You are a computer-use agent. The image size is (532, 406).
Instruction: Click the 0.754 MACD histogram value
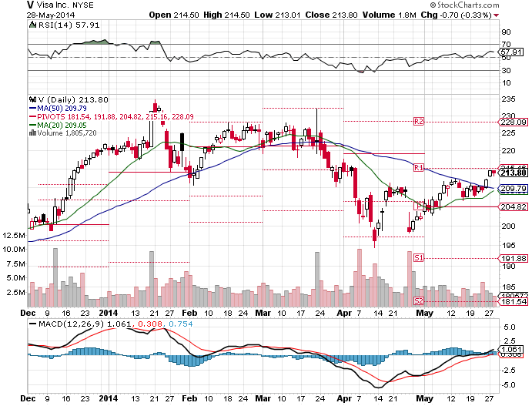pos(180,324)
